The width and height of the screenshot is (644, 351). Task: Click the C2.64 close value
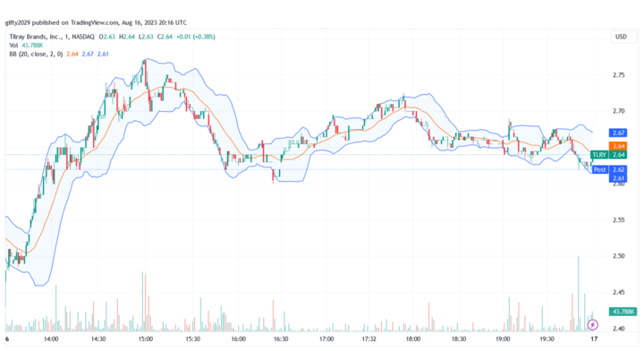(165, 37)
